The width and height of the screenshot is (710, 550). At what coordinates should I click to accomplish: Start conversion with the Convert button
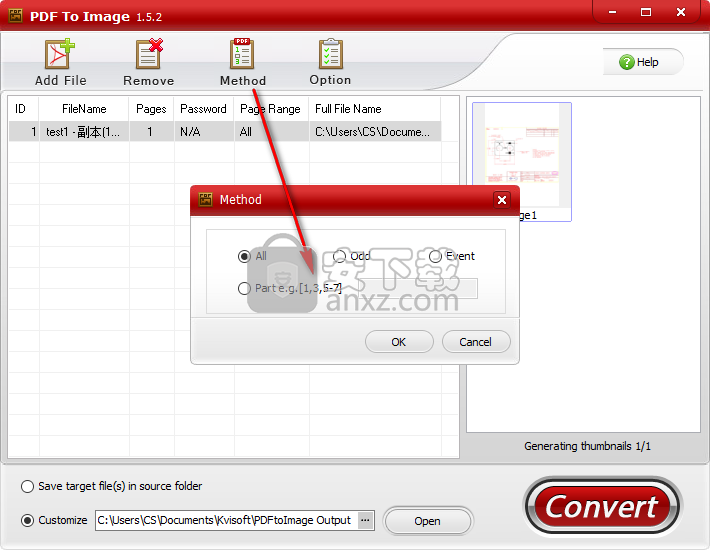pyautogui.click(x=602, y=507)
